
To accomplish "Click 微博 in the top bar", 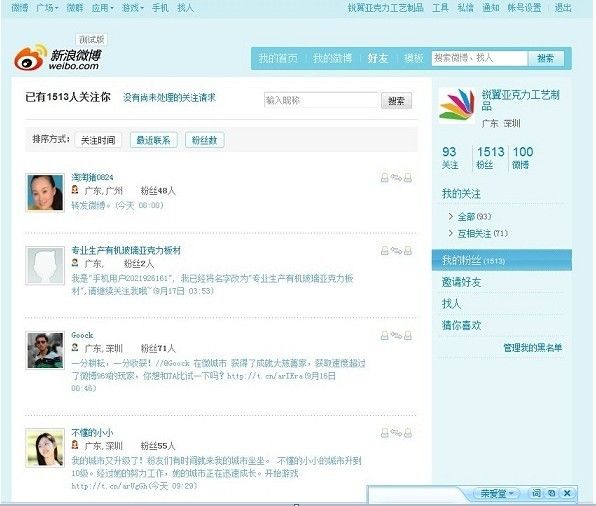I will point(20,8).
